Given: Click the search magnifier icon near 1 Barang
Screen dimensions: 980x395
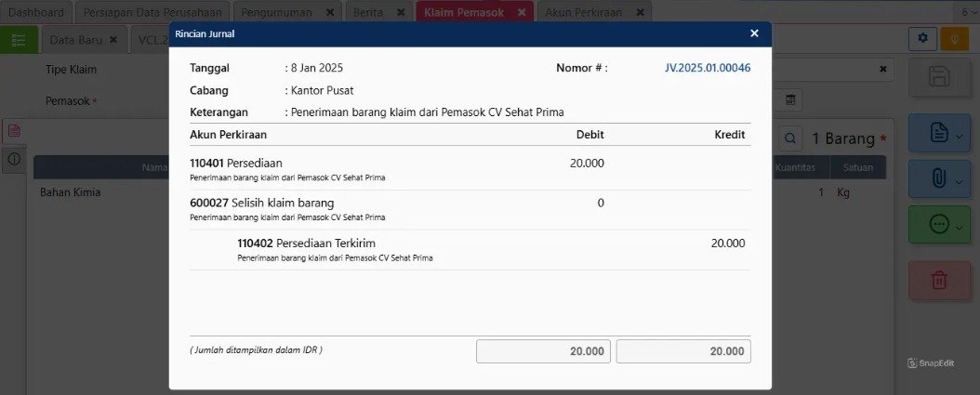Looking at the screenshot, I should click(790, 138).
